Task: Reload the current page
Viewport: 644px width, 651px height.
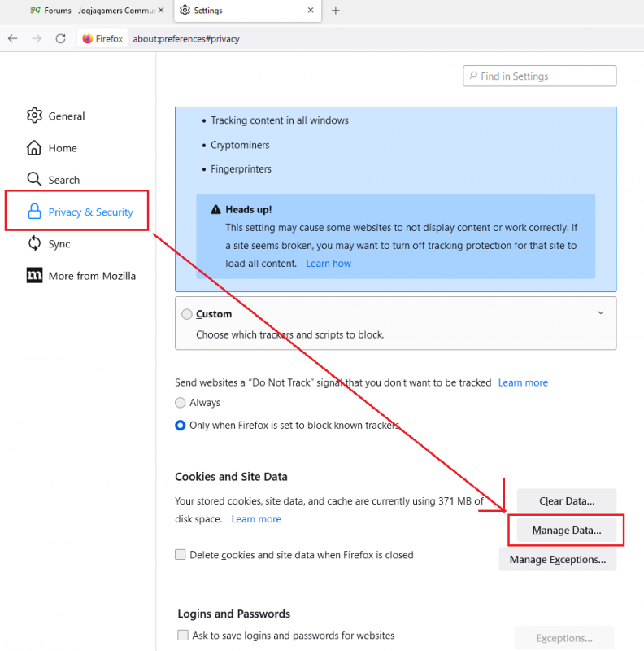Action: click(61, 38)
